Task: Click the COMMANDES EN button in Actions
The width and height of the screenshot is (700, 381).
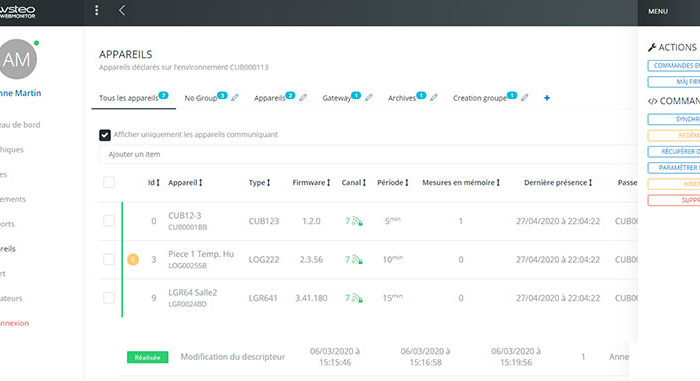Action: click(x=674, y=66)
